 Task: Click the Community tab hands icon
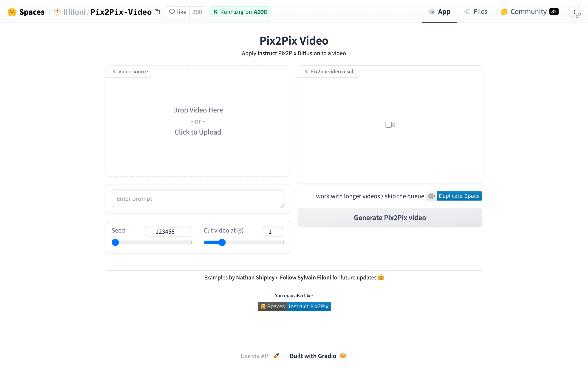pyautogui.click(x=504, y=12)
